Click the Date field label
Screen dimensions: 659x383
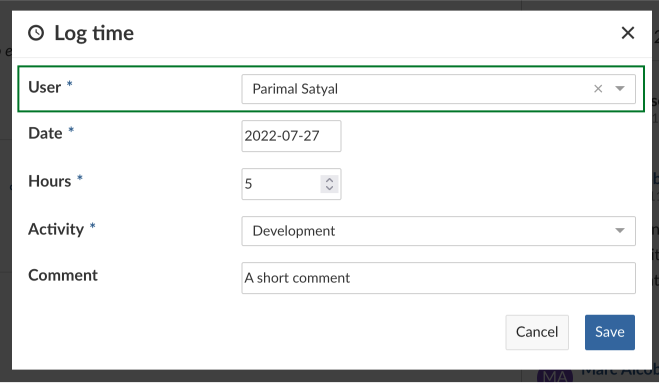tap(45, 133)
